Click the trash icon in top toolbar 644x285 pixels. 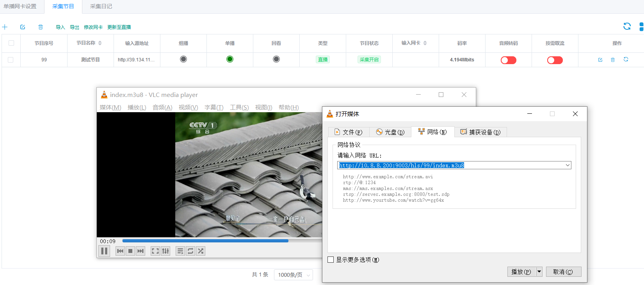41,27
